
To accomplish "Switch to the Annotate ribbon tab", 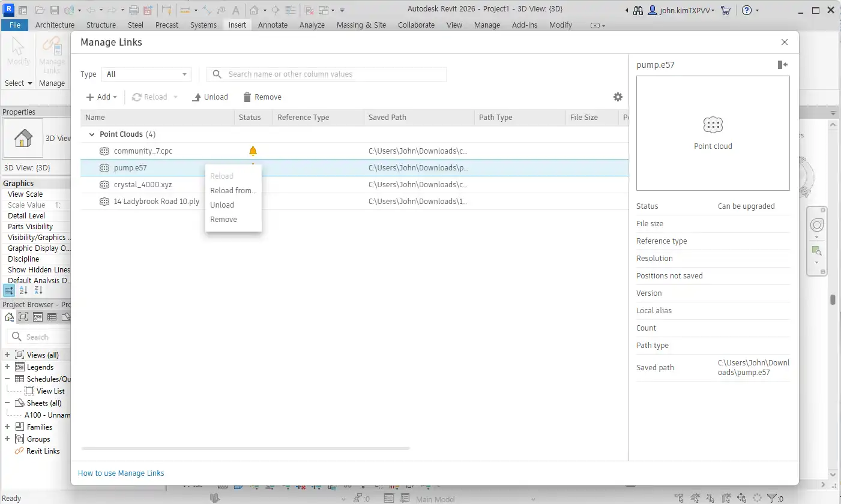I will pyautogui.click(x=273, y=25).
